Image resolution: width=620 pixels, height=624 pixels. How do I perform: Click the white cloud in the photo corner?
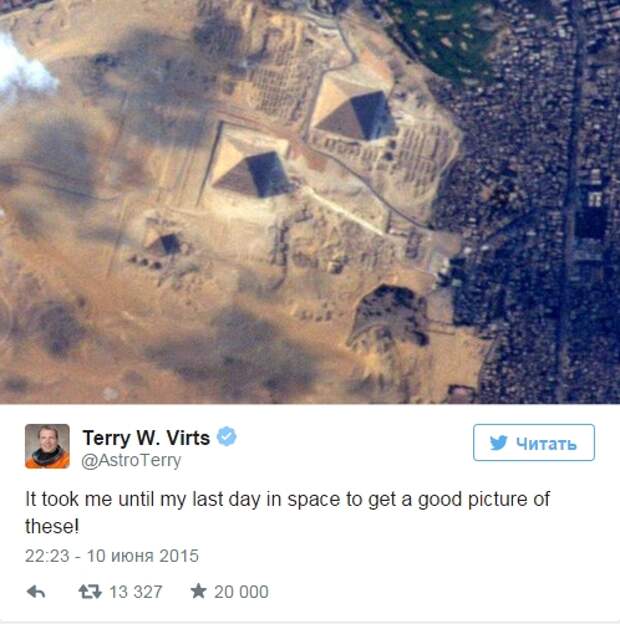tap(24, 68)
